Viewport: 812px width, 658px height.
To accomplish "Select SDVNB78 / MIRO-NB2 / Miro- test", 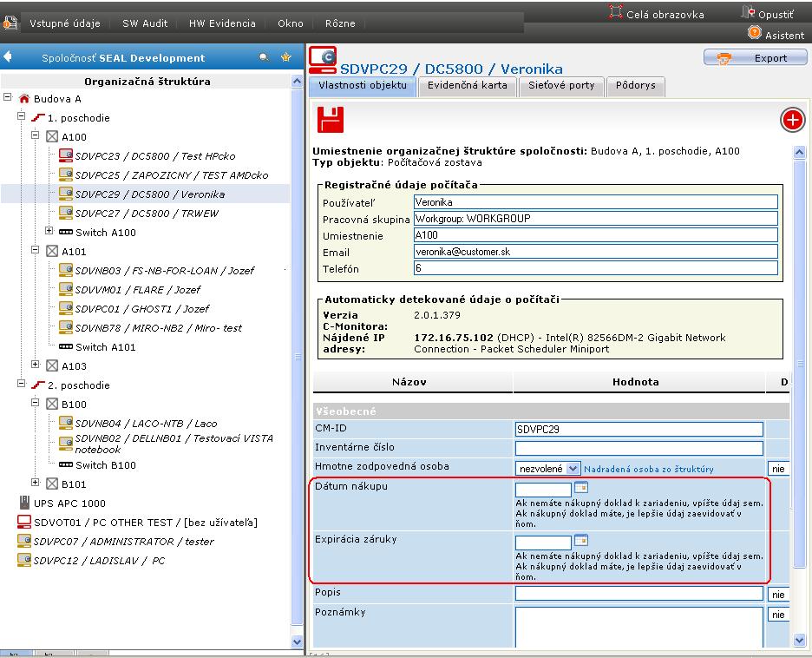I will [x=159, y=328].
